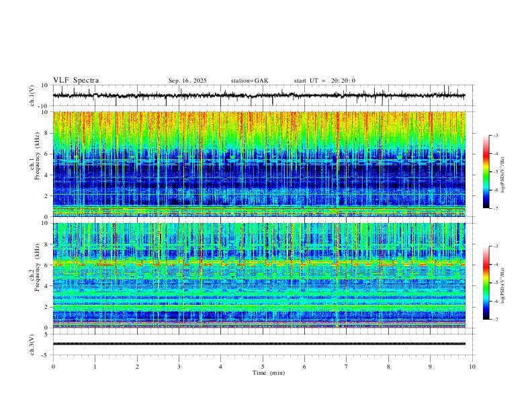Click the "ch.3(V)" axis label
The width and height of the screenshot is (532, 411).
pos(32,345)
